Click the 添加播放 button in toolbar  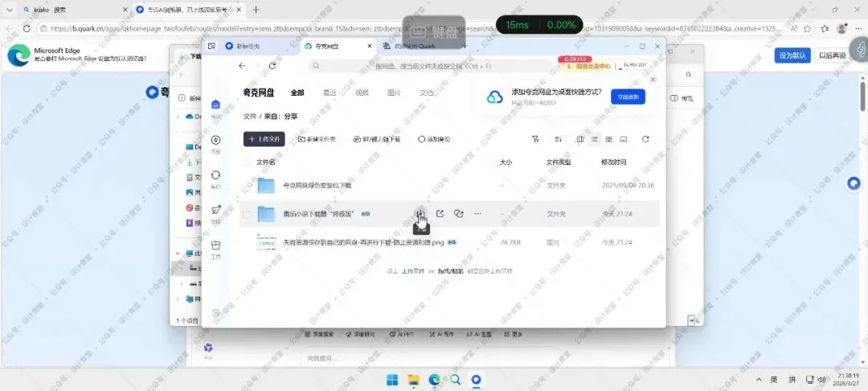tap(434, 139)
